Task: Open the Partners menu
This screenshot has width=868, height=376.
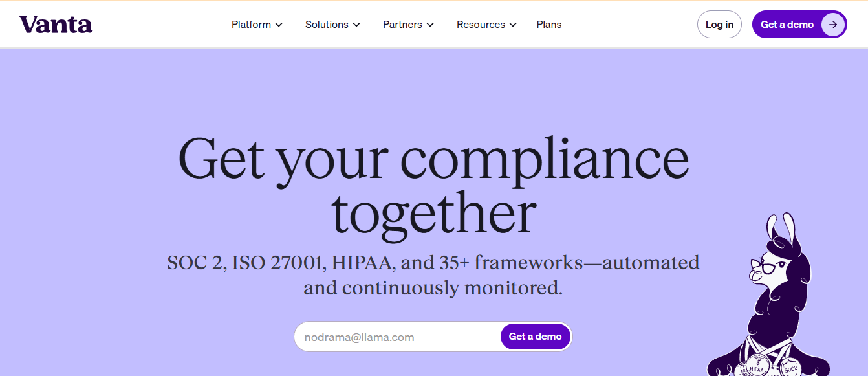Action: (409, 25)
